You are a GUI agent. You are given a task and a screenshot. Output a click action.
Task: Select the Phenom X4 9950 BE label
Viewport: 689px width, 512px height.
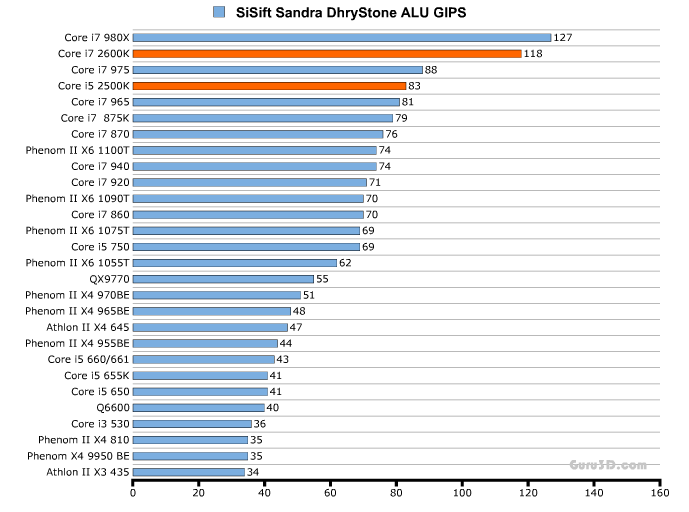point(78,456)
